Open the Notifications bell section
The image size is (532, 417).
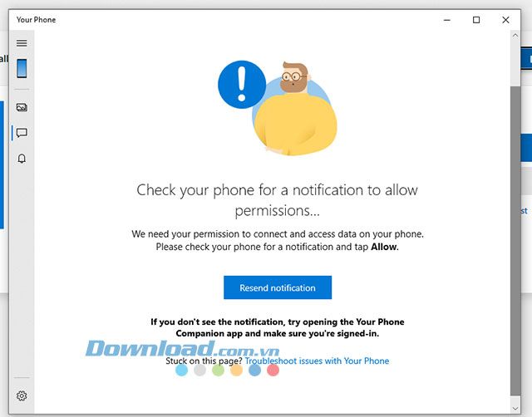[x=22, y=159]
